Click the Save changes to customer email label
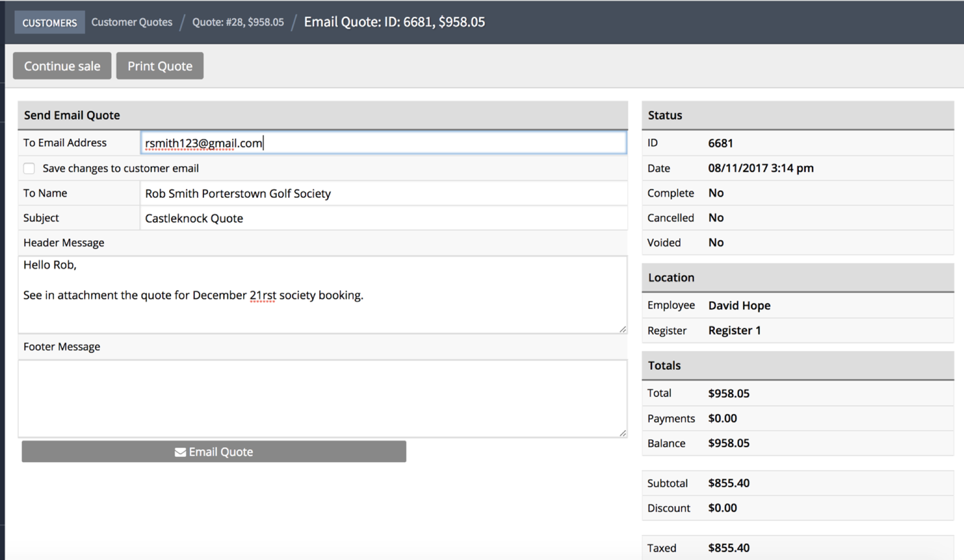This screenshot has height=560, width=964. (121, 169)
